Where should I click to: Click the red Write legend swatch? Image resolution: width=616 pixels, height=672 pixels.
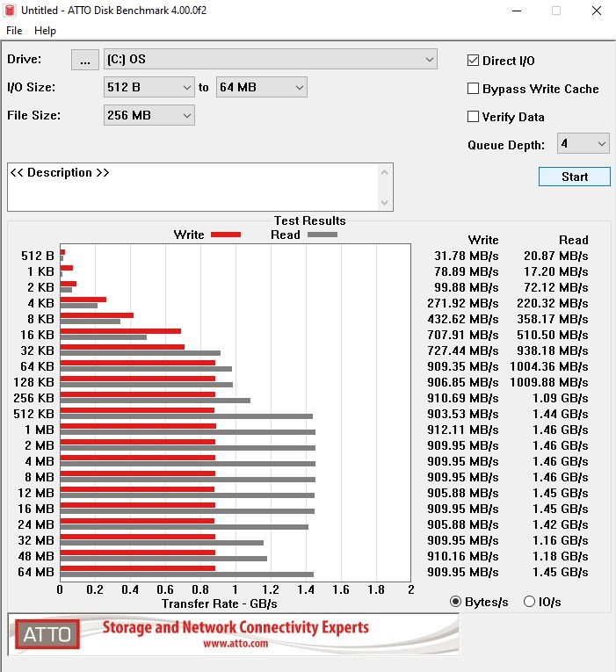[226, 235]
